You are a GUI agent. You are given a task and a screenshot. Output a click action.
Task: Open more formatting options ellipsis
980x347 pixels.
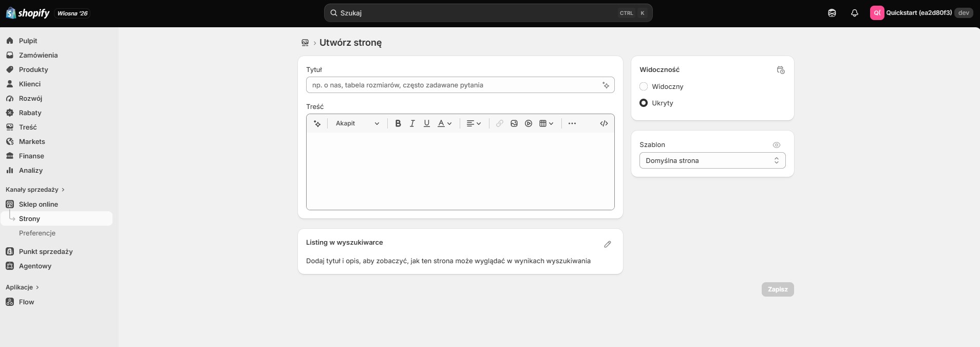pos(572,123)
